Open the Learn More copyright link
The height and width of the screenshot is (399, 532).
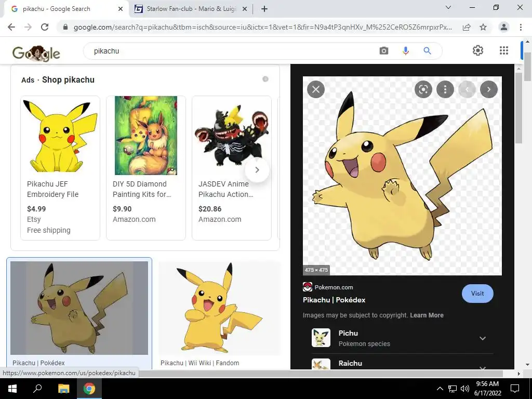tap(427, 315)
